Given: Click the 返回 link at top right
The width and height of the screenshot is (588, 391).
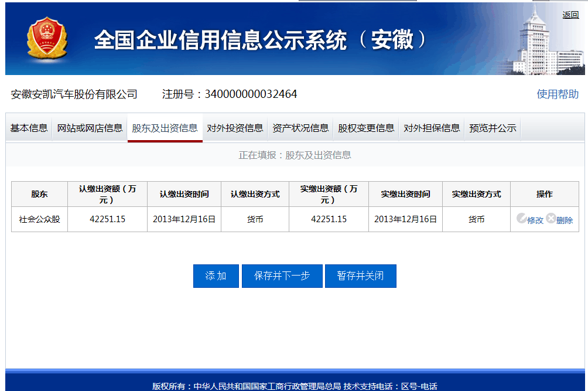Looking at the screenshot, I should [570, 15].
